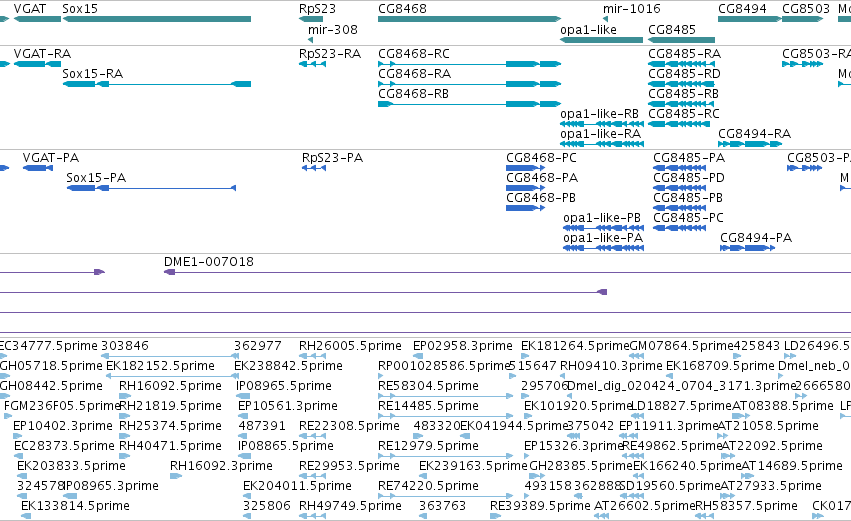851x521 pixels.
Task: Open the CG8503 gene label
Action: click(x=806, y=9)
